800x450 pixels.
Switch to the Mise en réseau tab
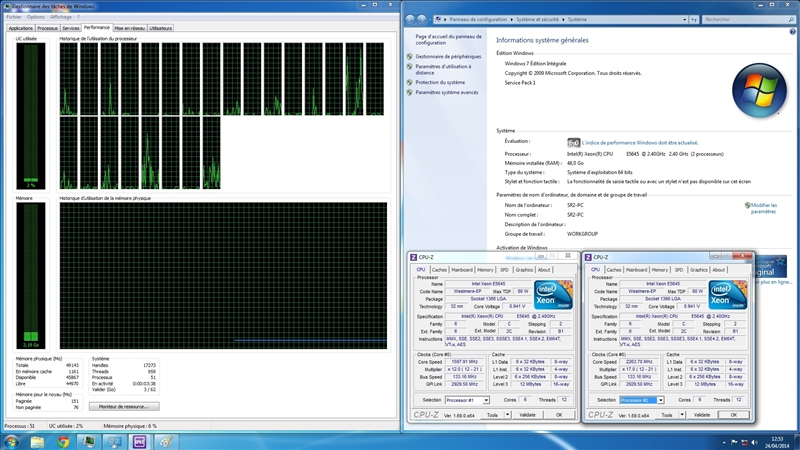(129, 28)
